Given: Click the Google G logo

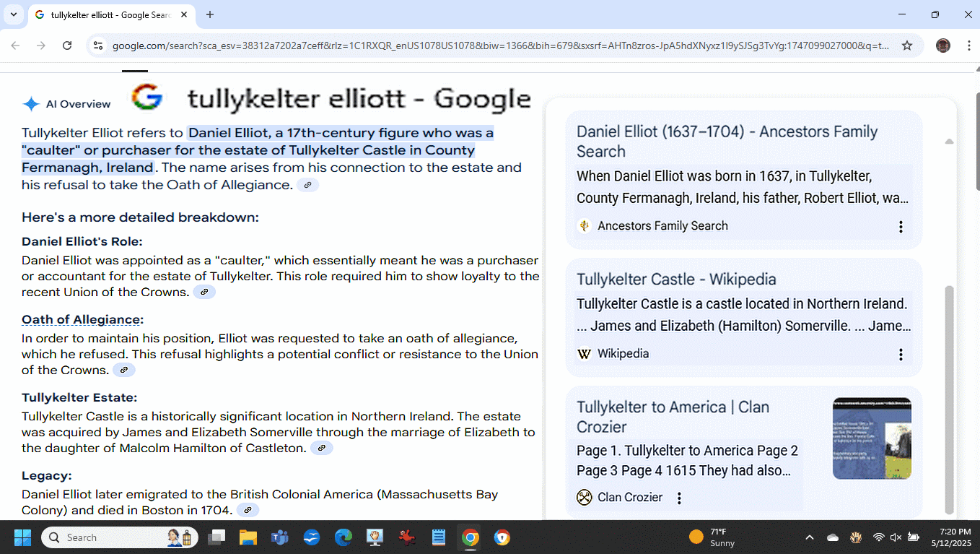Looking at the screenshot, I should pos(146,98).
